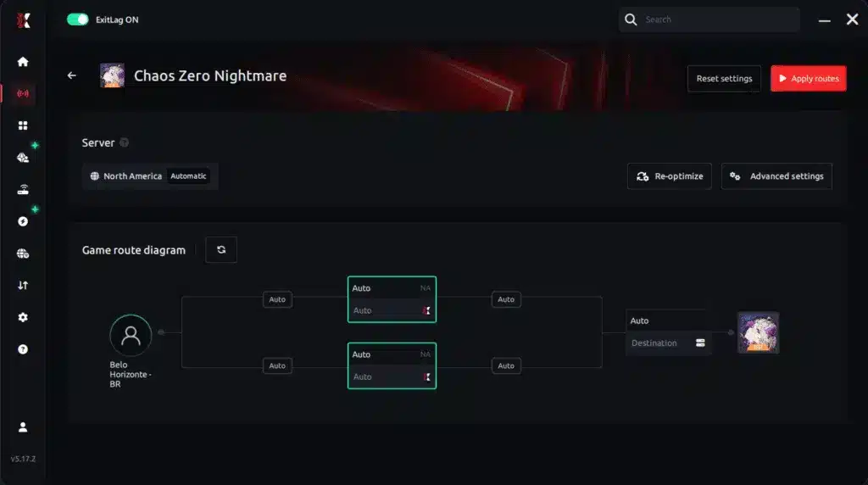Click upper-right Auto route label
Image resolution: width=868 pixels, height=485 pixels.
click(x=506, y=299)
